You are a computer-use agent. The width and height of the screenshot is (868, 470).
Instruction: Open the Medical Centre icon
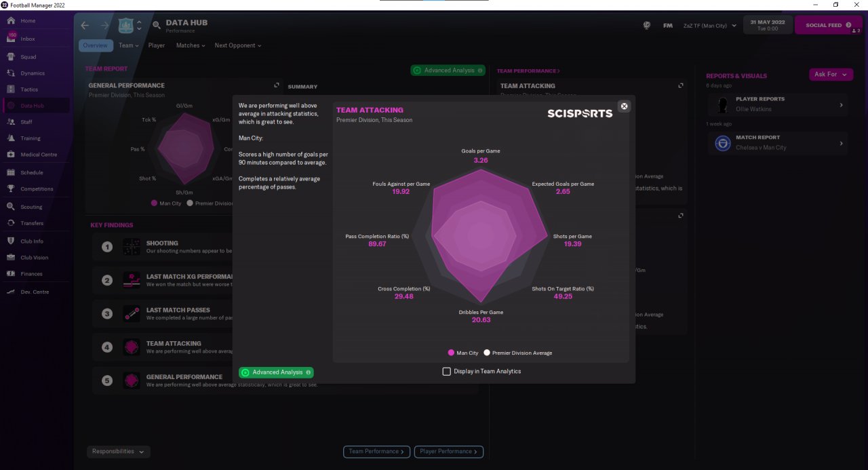point(11,155)
